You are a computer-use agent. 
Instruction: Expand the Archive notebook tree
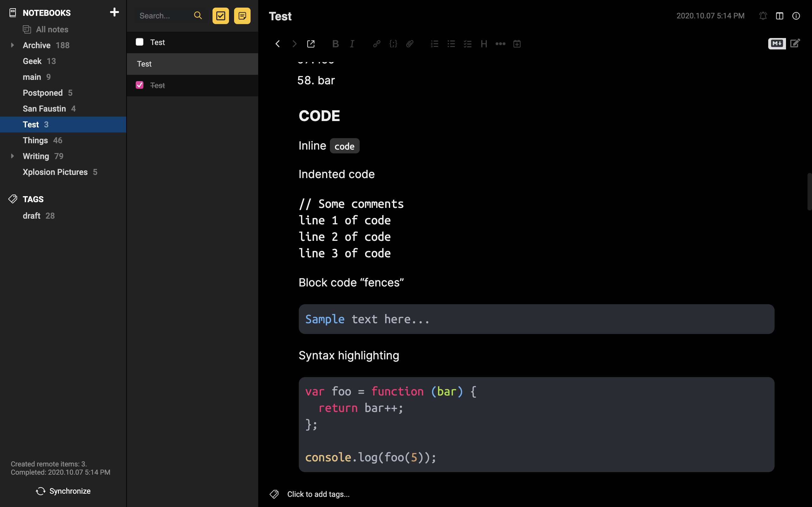(x=12, y=45)
